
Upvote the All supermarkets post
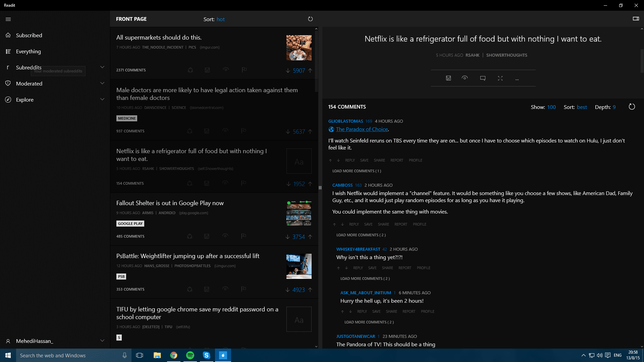pos(310,70)
